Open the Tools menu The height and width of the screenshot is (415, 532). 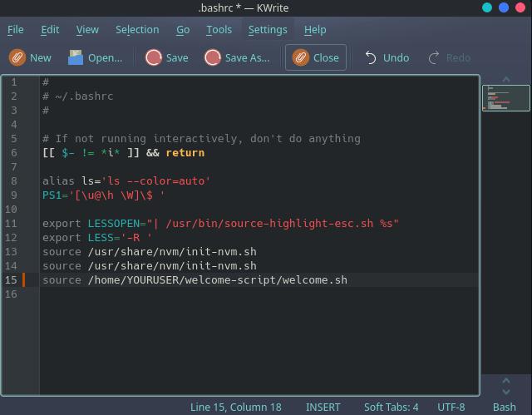coord(219,30)
